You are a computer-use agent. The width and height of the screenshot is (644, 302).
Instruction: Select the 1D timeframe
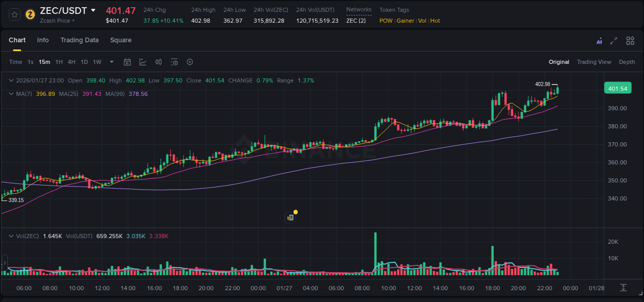84,62
